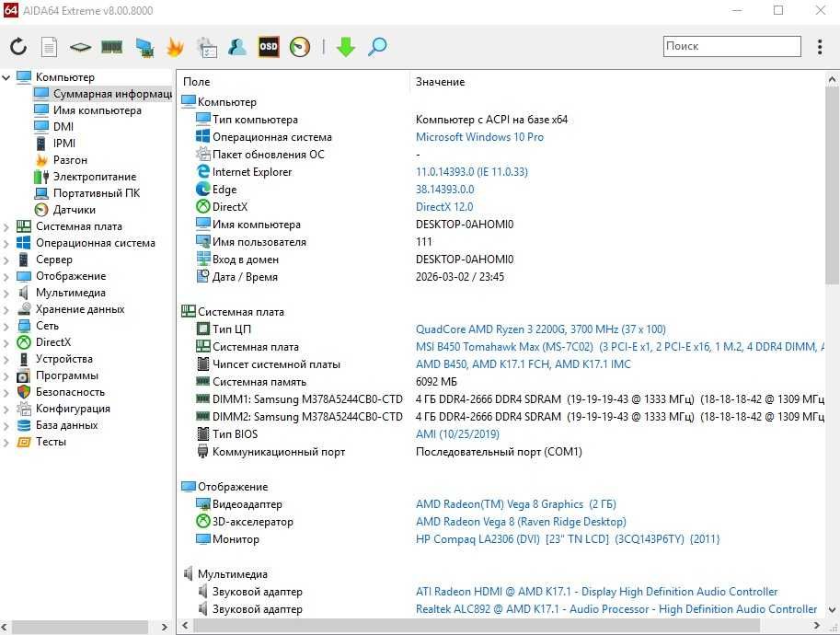Click the vertical scrollbar down arrow
The image size is (840, 635).
832,610
